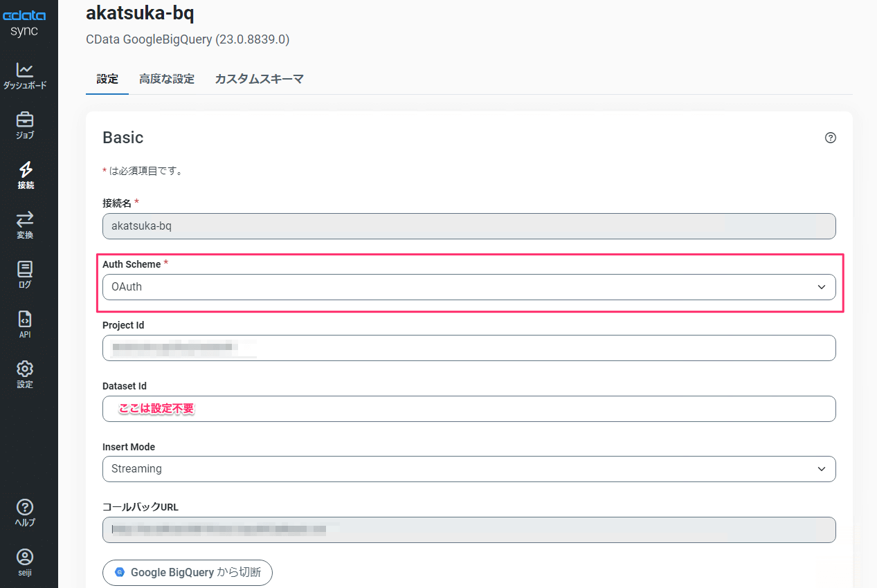Click the 接続名 input field

(x=469, y=226)
